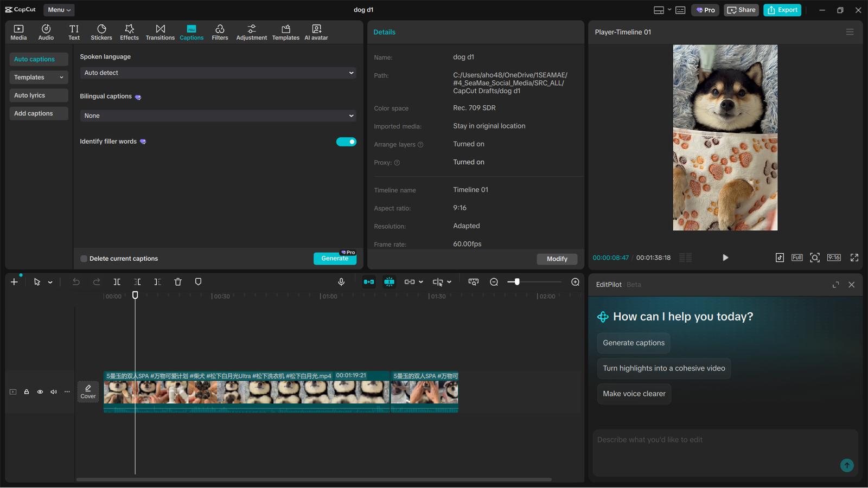Click the delete clip trash icon
This screenshot has width=868, height=488.
[178, 281]
